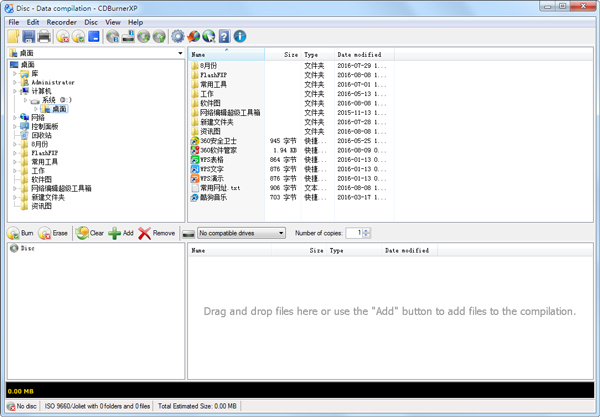Click the Save compilation floppy icon
Image resolution: width=600 pixels, height=417 pixels.
[x=28, y=37]
